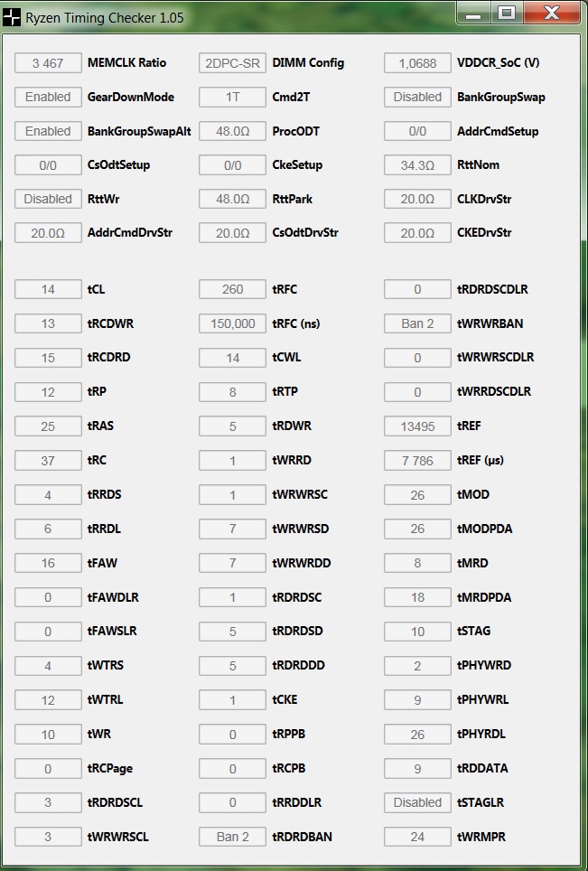588x871 pixels.
Task: Click the tRDRDBAN Ban 2 field
Action: tap(233, 837)
